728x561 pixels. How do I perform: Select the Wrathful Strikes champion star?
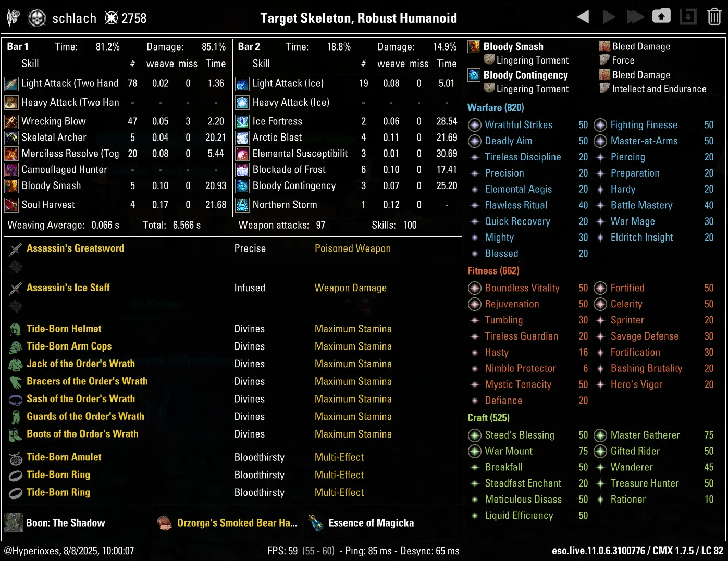click(475, 125)
